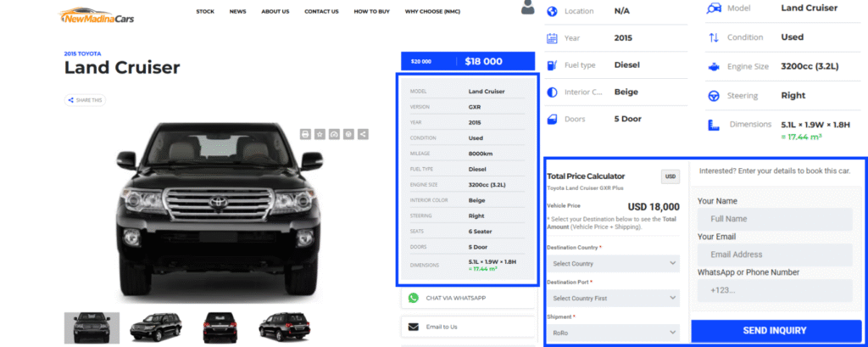Go to the HOW TO BUY page
868x347 pixels.
(372, 12)
